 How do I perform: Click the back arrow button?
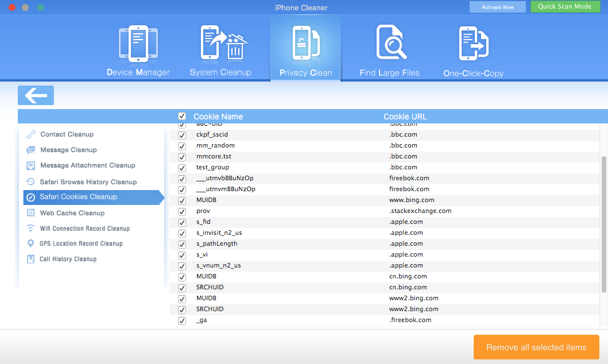click(36, 95)
